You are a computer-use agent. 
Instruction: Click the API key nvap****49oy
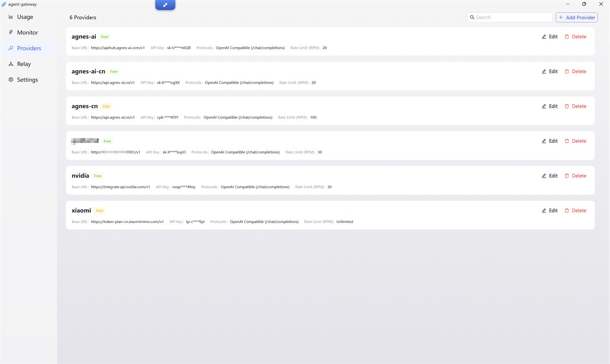184,187
